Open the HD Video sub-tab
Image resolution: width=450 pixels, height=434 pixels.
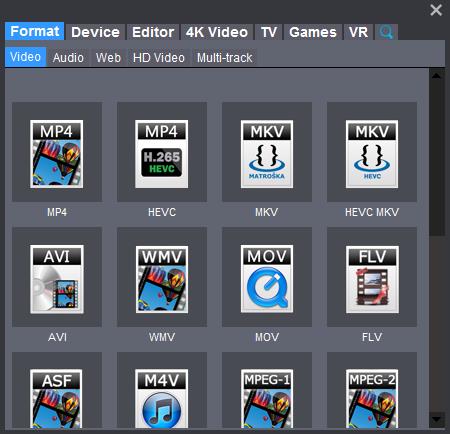click(159, 58)
